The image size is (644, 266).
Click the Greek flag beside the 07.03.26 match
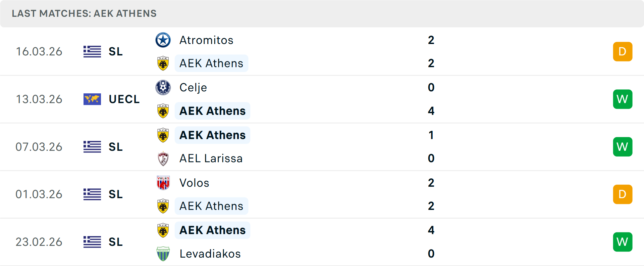(x=92, y=147)
